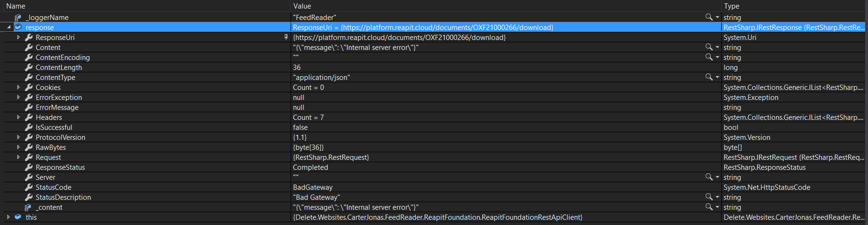Open visualizer dropdown arrow for ContentType row
The width and height of the screenshot is (868, 225).
click(x=717, y=77)
